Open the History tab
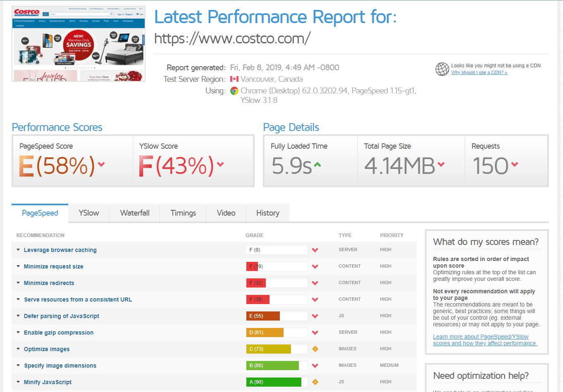 coord(268,213)
